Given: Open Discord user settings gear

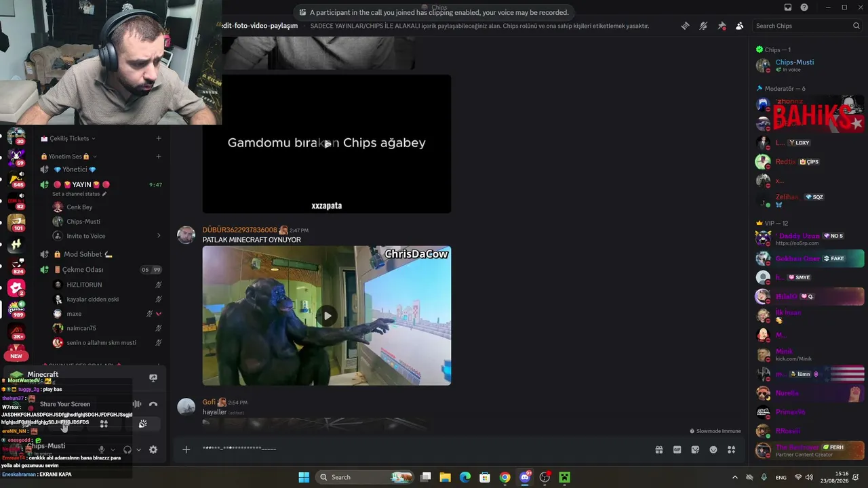Looking at the screenshot, I should (153, 449).
